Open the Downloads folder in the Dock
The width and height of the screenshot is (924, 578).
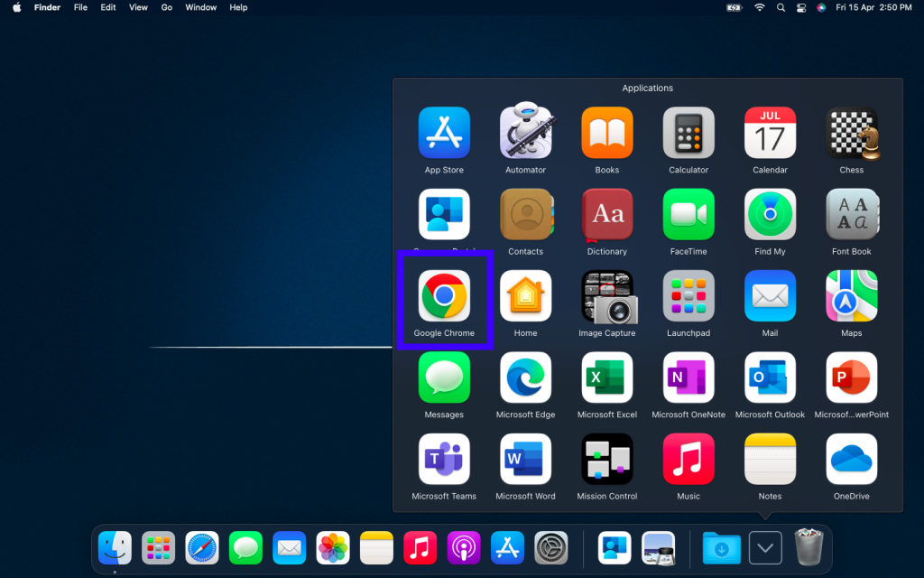click(x=721, y=548)
